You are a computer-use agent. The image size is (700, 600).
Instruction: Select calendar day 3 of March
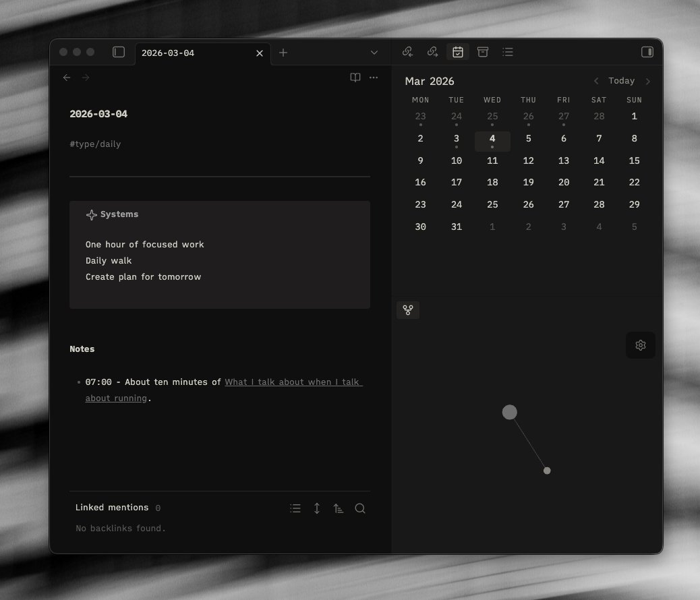pyautogui.click(x=457, y=141)
